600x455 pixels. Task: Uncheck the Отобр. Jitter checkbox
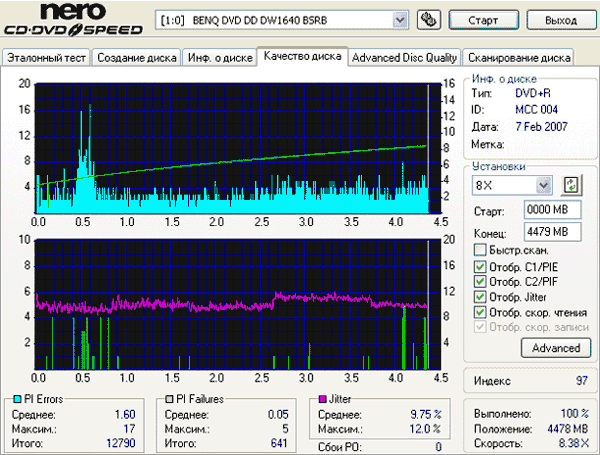click(x=481, y=297)
